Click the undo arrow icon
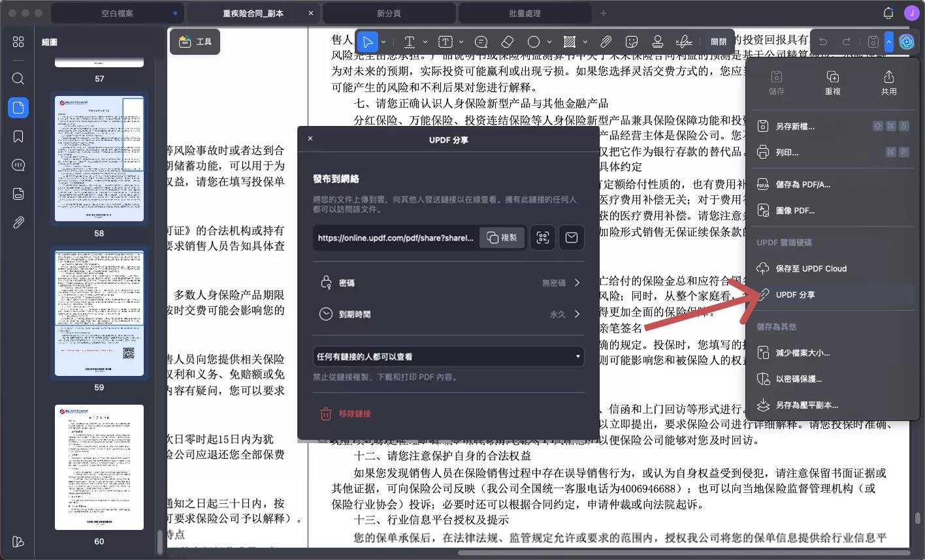Screen dimensions: 925x560 [x=823, y=42]
